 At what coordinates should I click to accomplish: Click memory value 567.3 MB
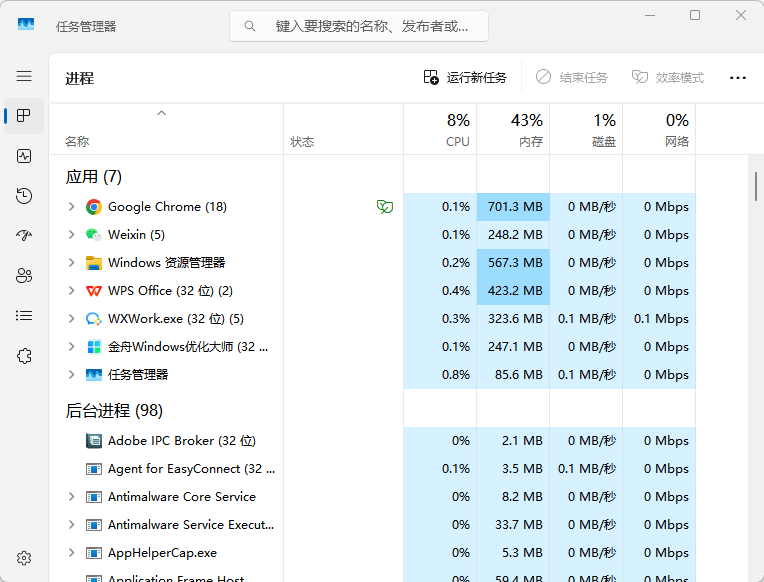tap(515, 263)
